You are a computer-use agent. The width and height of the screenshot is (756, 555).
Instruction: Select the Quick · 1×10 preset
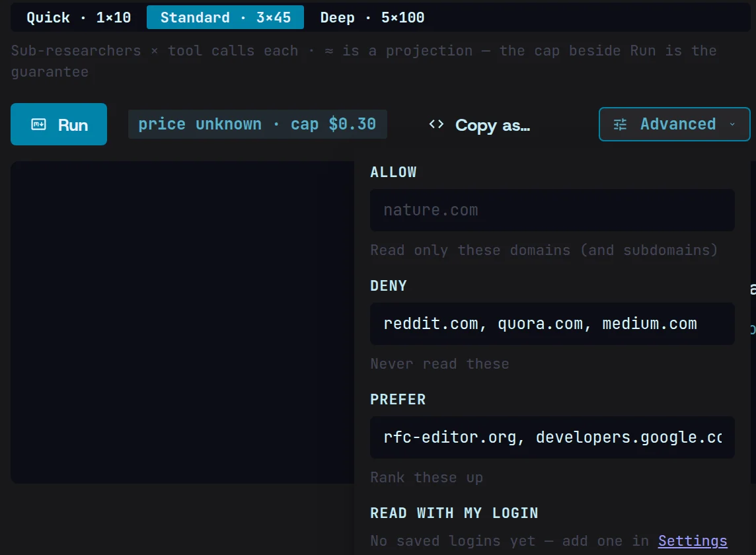point(79,18)
